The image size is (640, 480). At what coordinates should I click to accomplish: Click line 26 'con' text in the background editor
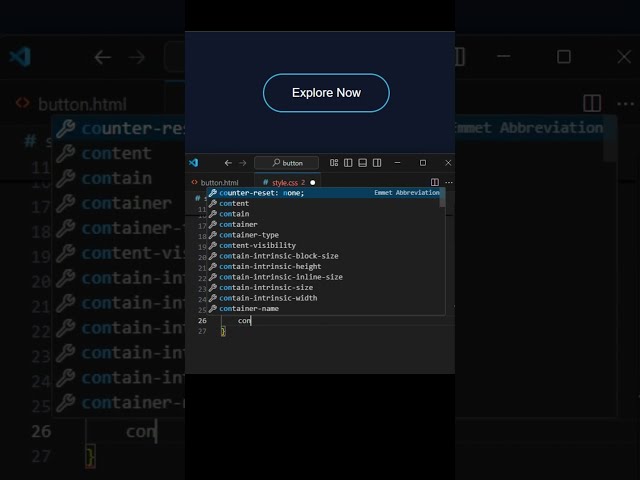(141, 431)
